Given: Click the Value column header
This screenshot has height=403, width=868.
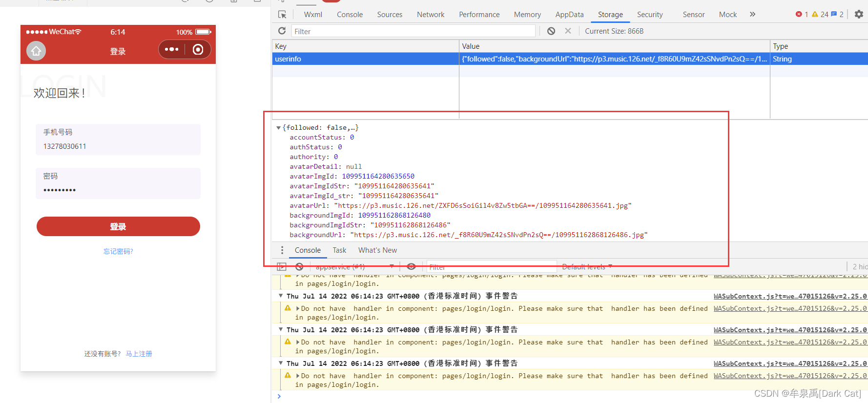Looking at the screenshot, I should pyautogui.click(x=614, y=46).
